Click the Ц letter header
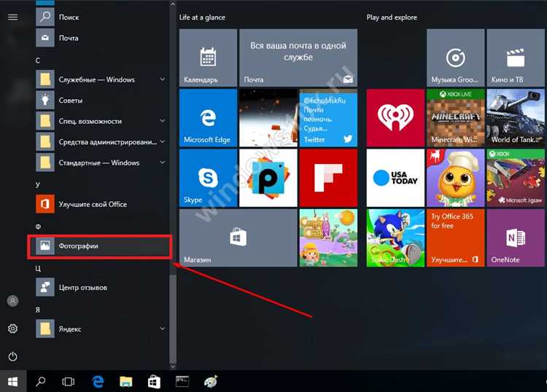Image resolution: width=547 pixels, height=392 pixels. 38,268
